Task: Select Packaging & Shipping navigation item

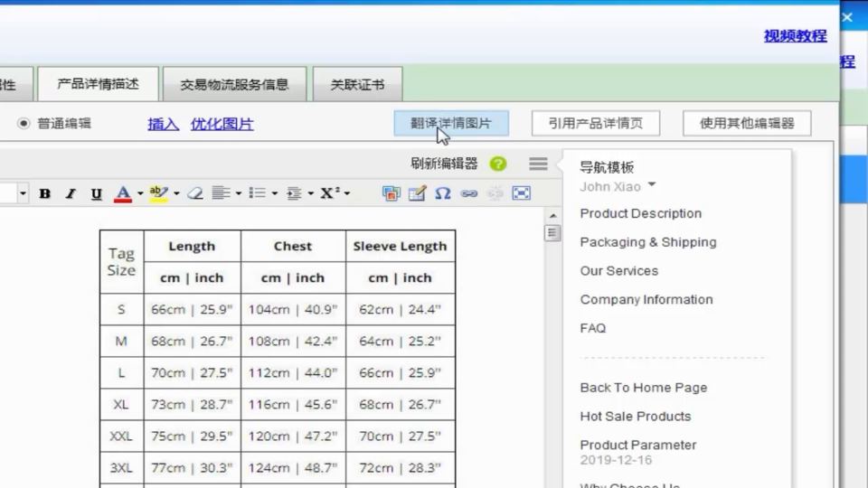Action: tap(648, 242)
